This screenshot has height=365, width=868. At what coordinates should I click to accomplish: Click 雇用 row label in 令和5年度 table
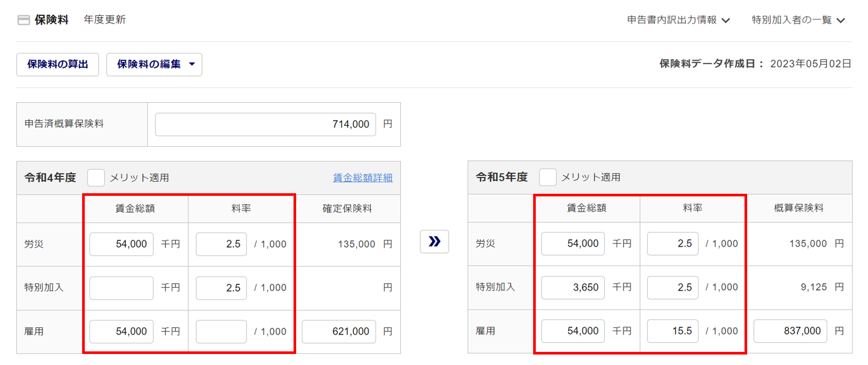pos(486,331)
